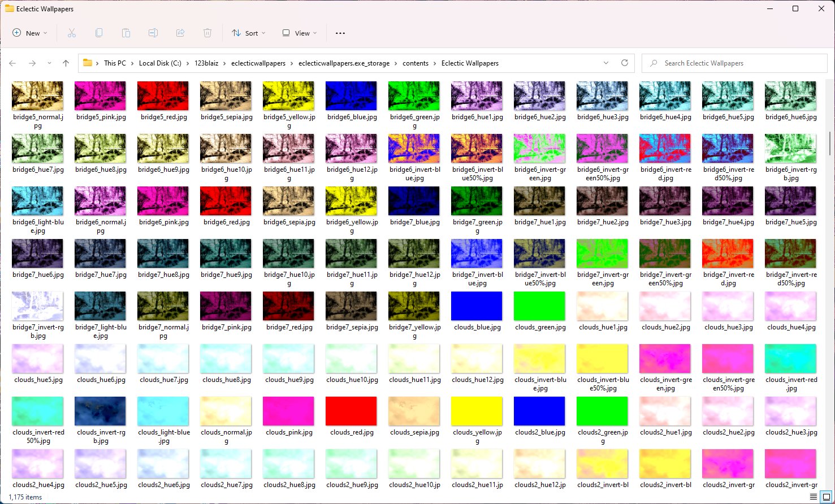Open the New item dropdown
This screenshot has height=504, width=835.
coord(30,33)
